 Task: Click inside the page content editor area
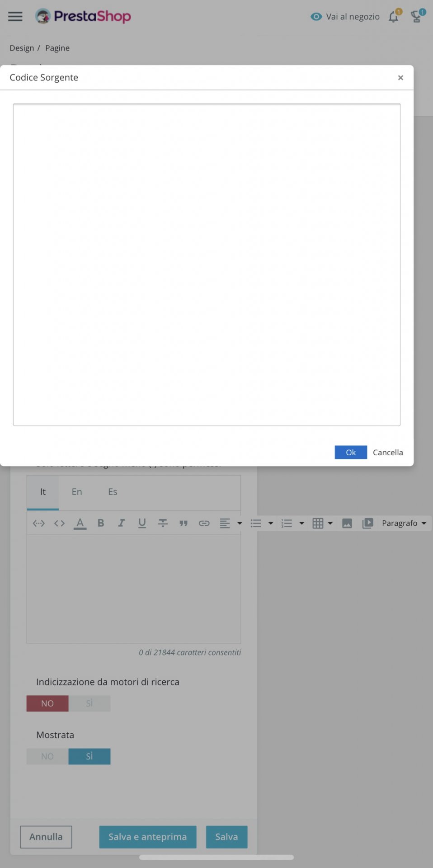[134, 590]
